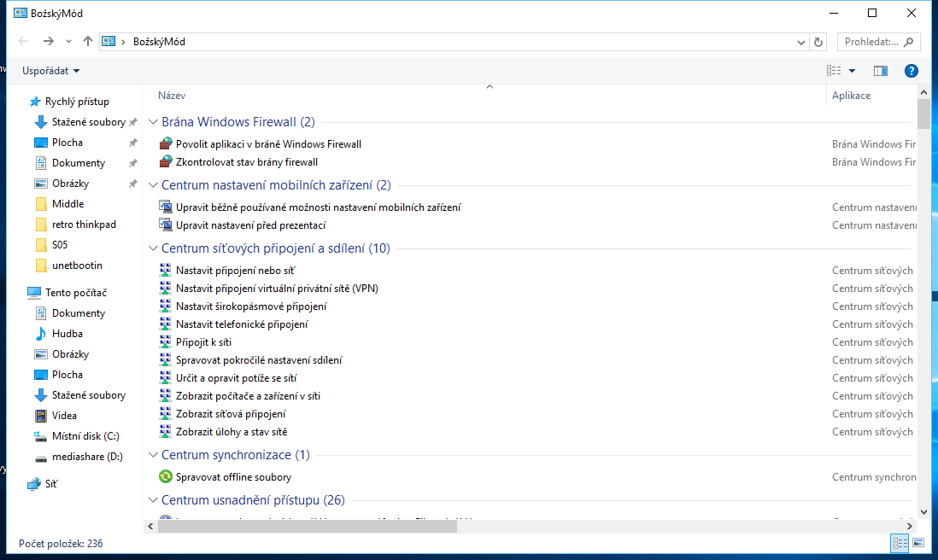Image resolution: width=938 pixels, height=560 pixels.
Task: Click the icon beside 'Upravit běžně používané možnosti nastavení mobilních zařízení'
Action: coord(166,207)
